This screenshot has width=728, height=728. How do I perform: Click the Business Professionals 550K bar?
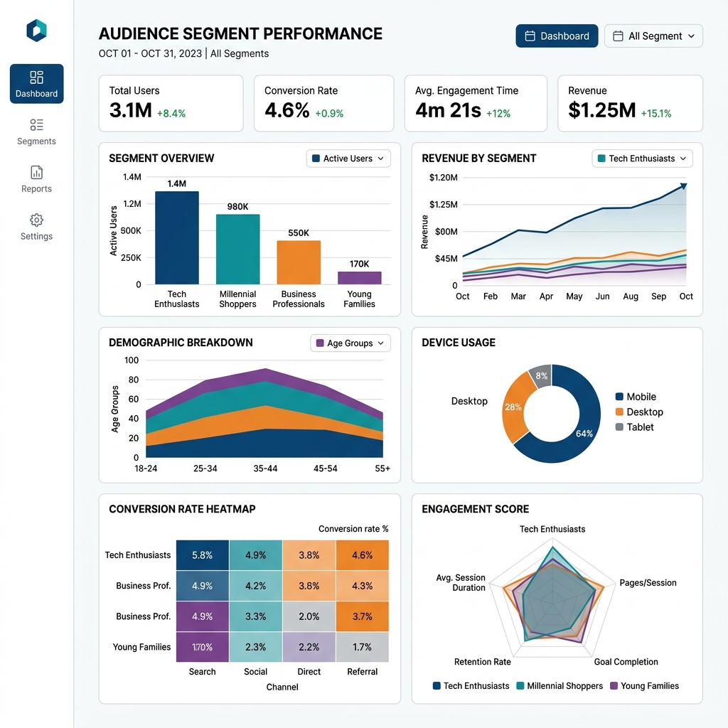tap(299, 262)
